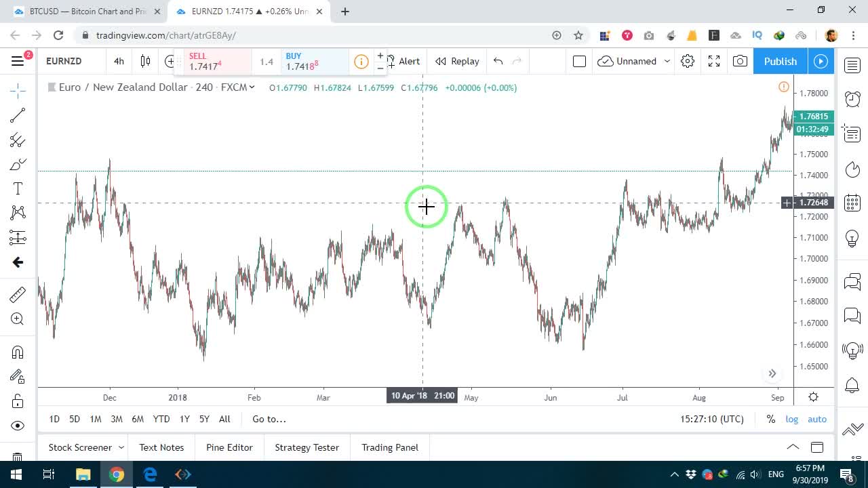Open the Stock Screener tab
Image resolution: width=868 pixels, height=488 pixels.
pos(80,447)
